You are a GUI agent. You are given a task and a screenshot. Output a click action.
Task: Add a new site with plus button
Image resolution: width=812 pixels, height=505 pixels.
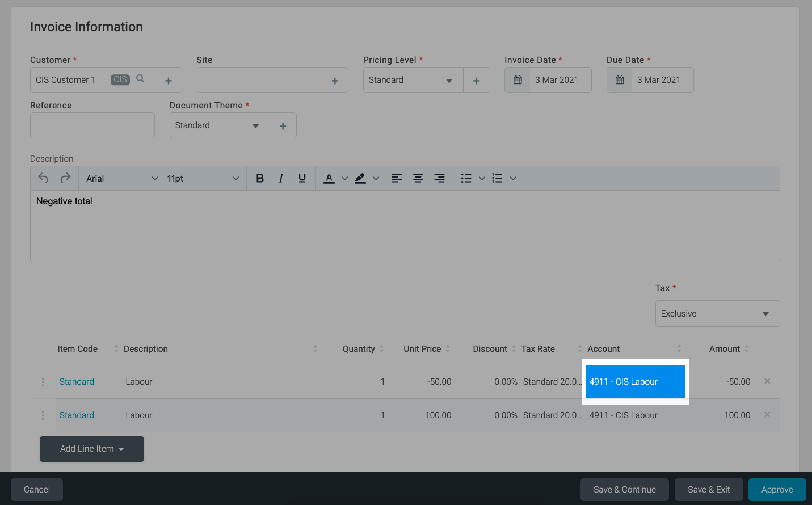[x=335, y=81]
